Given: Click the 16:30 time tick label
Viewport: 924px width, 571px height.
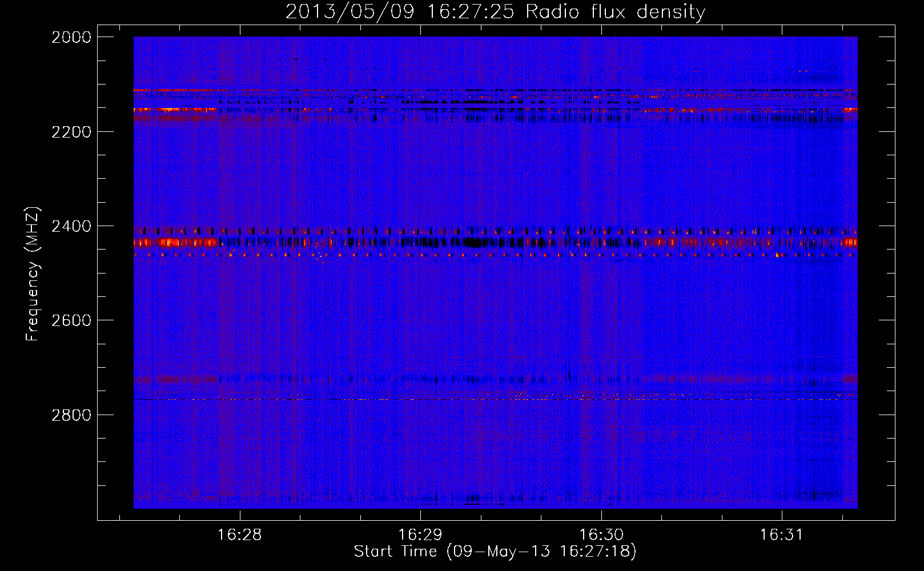Looking at the screenshot, I should pyautogui.click(x=601, y=535).
